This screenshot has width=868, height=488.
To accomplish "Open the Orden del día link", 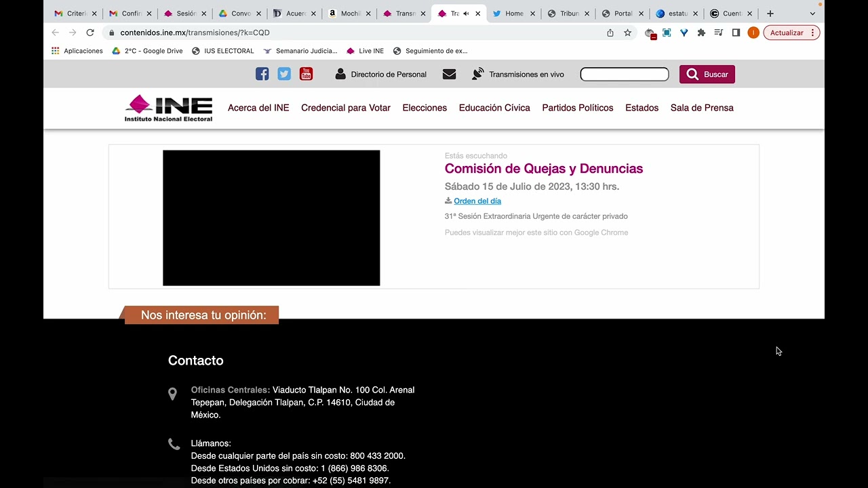I will (x=477, y=201).
